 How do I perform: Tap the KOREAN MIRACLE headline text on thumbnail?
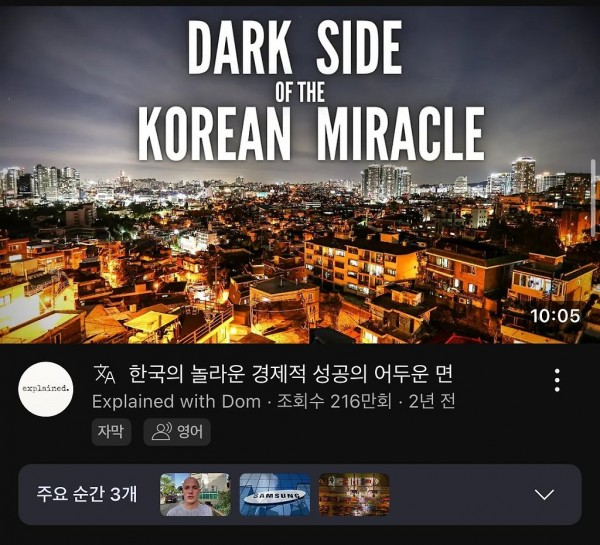(x=311, y=133)
